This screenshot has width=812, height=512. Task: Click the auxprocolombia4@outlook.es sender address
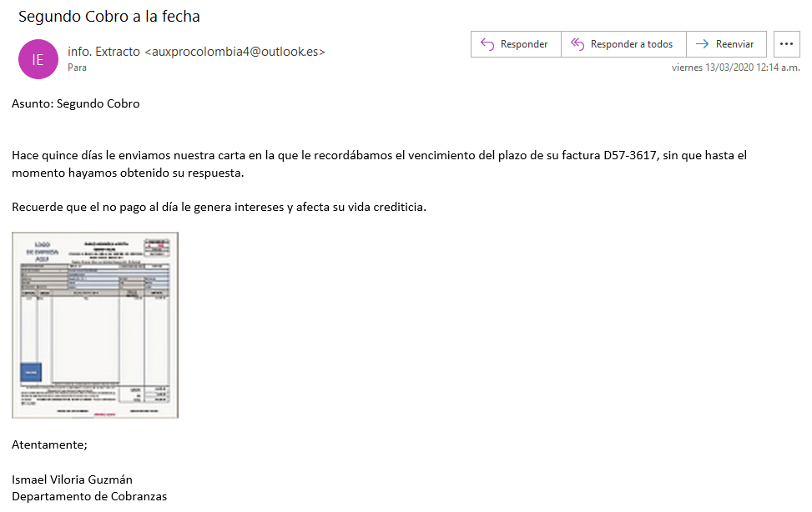[235, 52]
